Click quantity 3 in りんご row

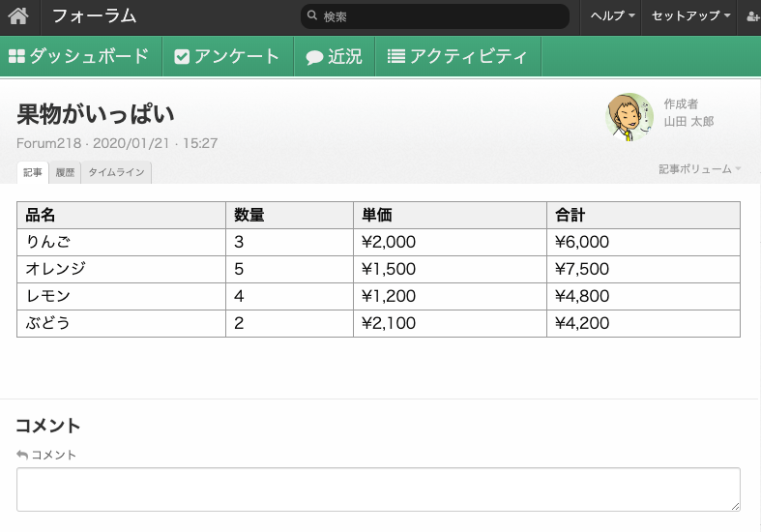pyautogui.click(x=290, y=242)
